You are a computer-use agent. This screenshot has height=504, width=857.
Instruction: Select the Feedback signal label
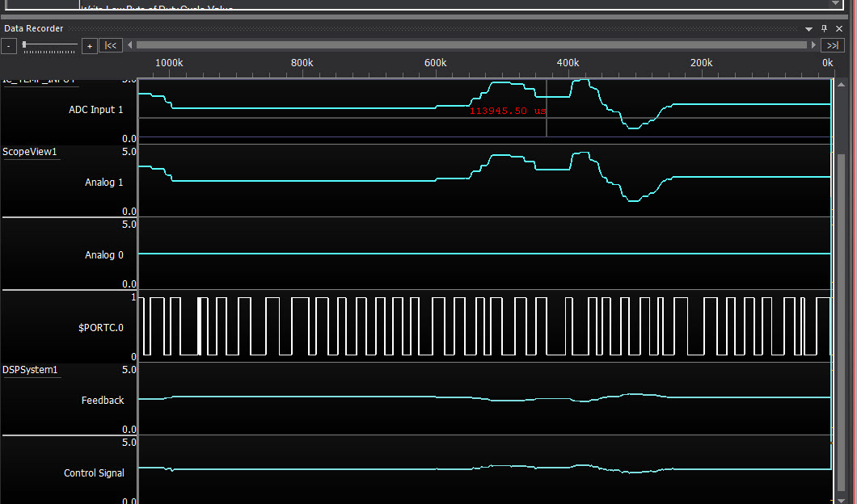pos(103,401)
